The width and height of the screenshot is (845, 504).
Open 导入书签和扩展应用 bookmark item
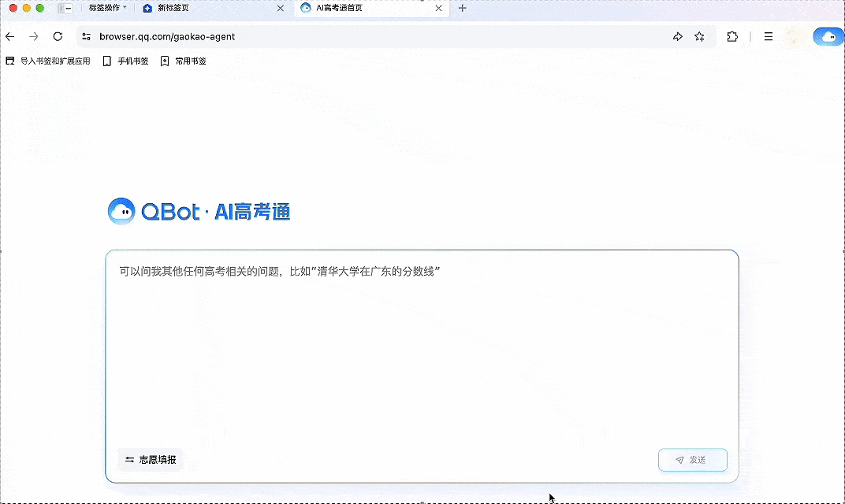(x=48, y=61)
